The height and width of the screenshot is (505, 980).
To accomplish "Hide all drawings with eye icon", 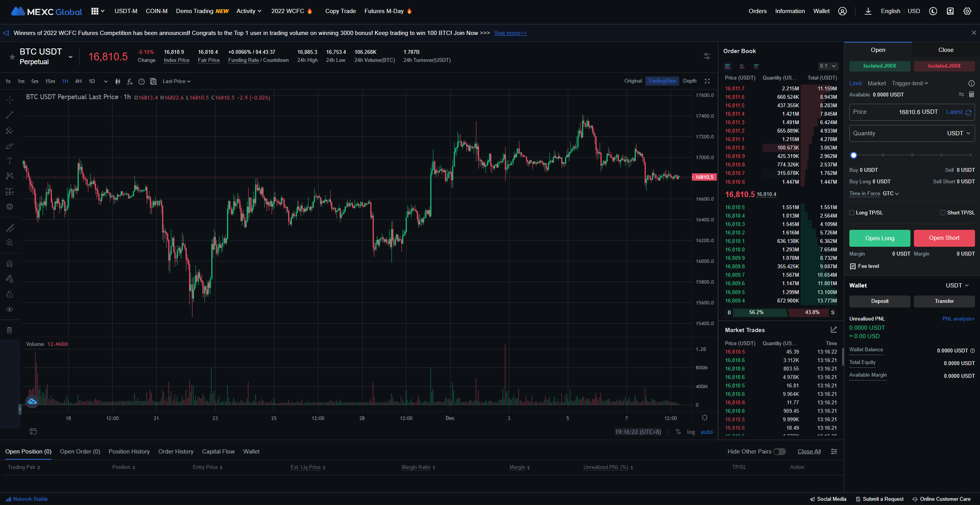I will (x=10, y=309).
